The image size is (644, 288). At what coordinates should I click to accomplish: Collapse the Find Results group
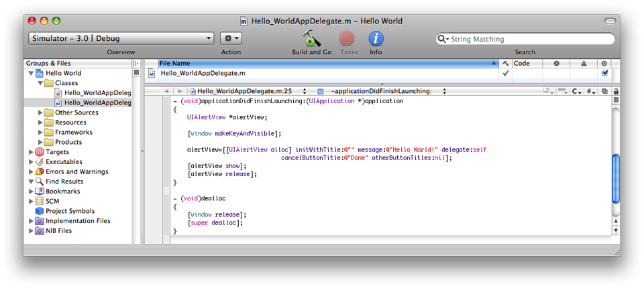click(x=32, y=182)
